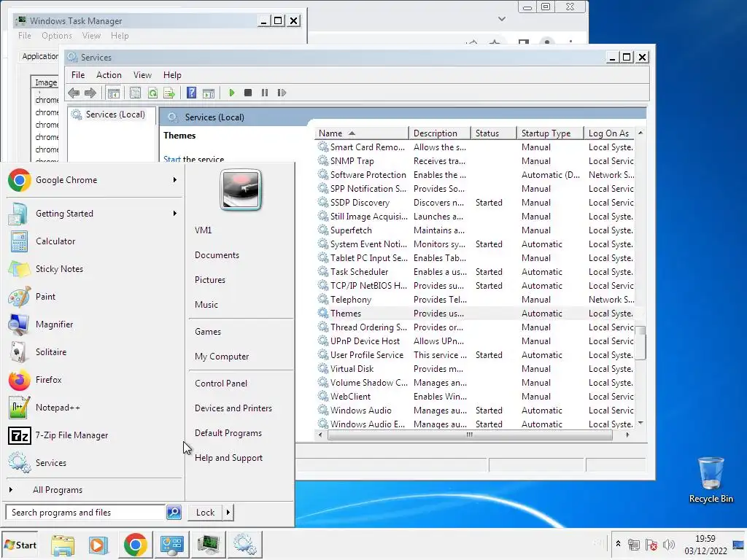
Task: Open the Help toolbar icon in Services
Action: coord(192,93)
